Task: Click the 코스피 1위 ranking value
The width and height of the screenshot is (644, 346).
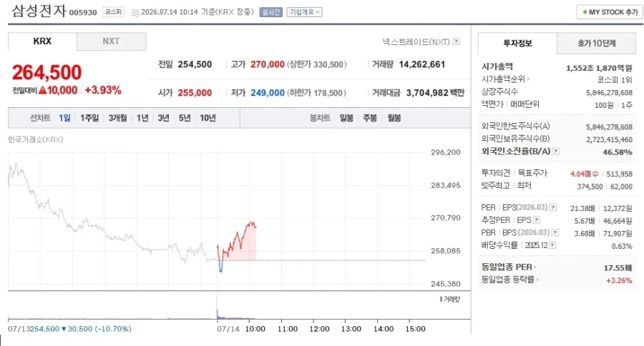Action: 615,80
